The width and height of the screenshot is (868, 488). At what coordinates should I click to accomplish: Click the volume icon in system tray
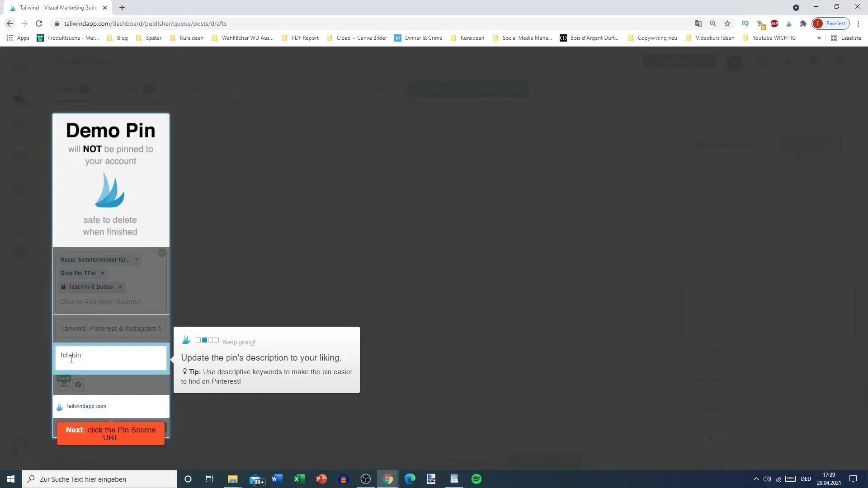coord(767,479)
